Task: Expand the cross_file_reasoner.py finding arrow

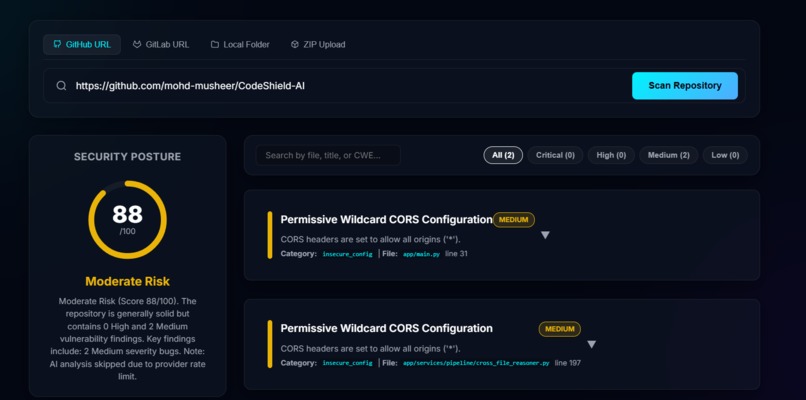Action: [592, 344]
